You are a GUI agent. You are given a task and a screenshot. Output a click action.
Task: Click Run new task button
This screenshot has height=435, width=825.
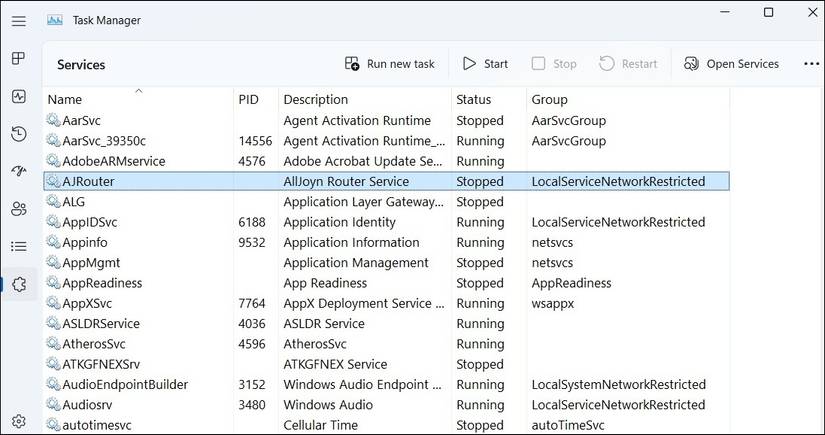pos(390,64)
